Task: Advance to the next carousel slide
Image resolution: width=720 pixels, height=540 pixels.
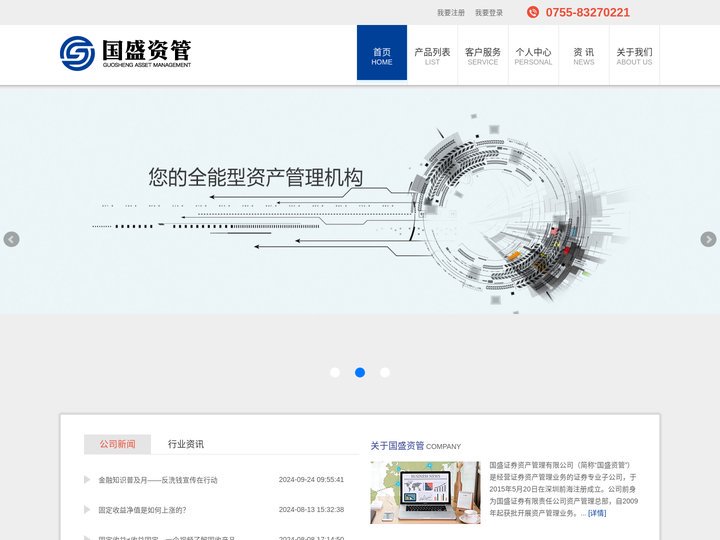Action: pos(708,239)
